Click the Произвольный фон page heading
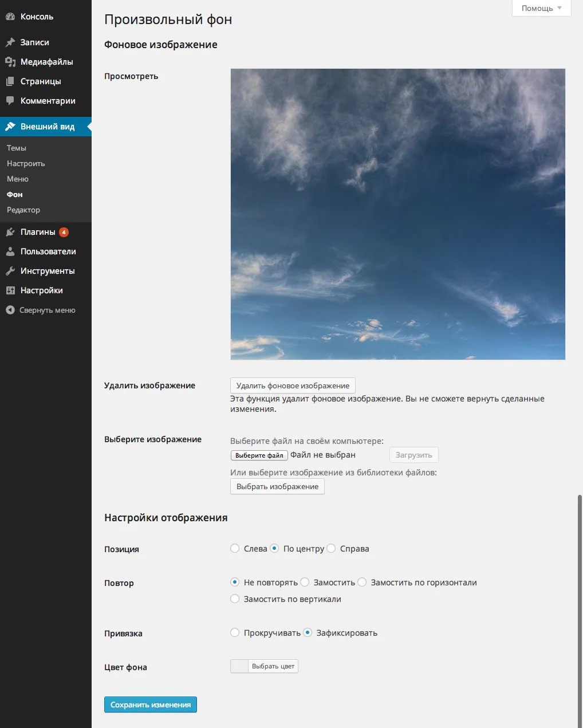This screenshot has height=728, width=583. 168,19
